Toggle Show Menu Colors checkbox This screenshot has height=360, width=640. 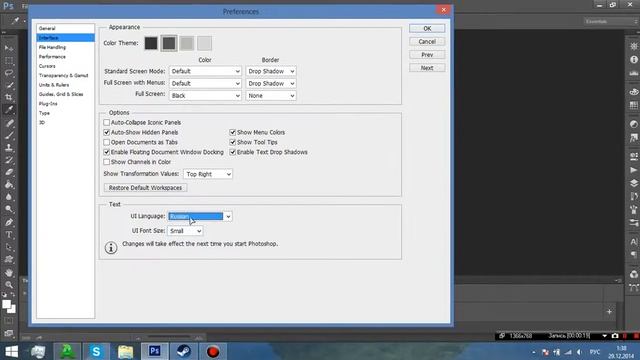coord(233,132)
